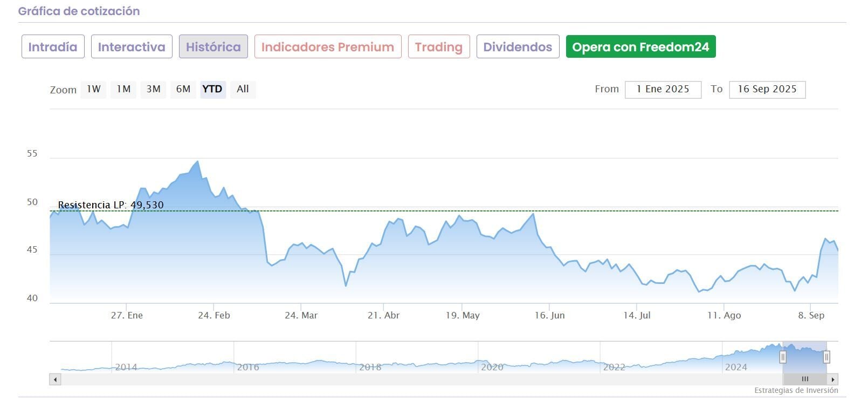Open the Intradía chart tab
The width and height of the screenshot is (868, 414).
coord(53,47)
